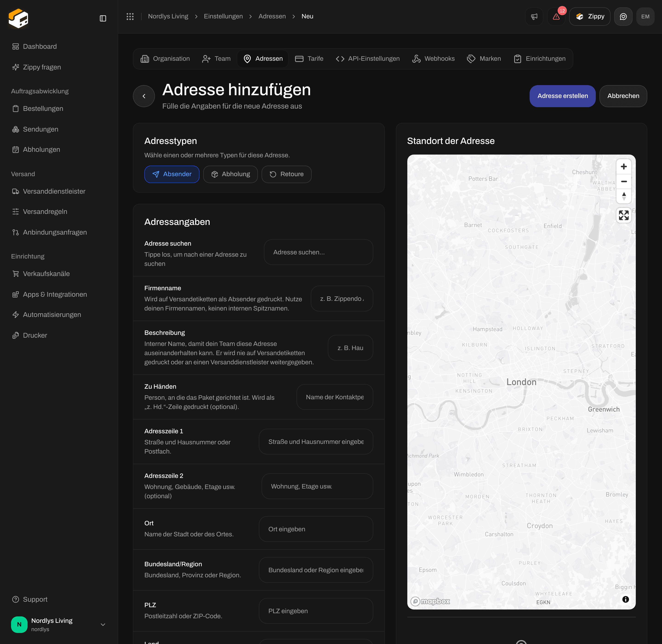
Task: Open the alerts warning icon with badge
Action: pyautogui.click(x=556, y=17)
